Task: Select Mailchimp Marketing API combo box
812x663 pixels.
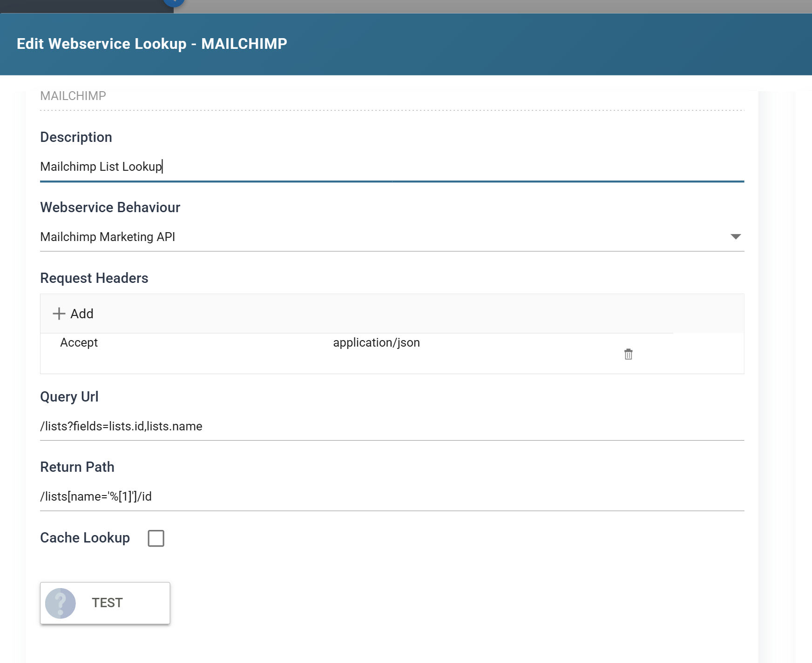Action: pos(392,237)
